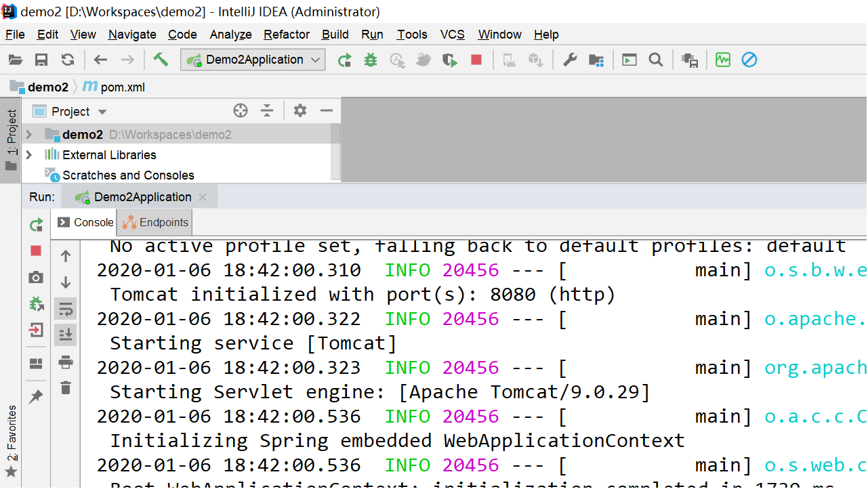Viewport: 868px width, 489px height.
Task: Open the Tools menu
Action: point(412,35)
